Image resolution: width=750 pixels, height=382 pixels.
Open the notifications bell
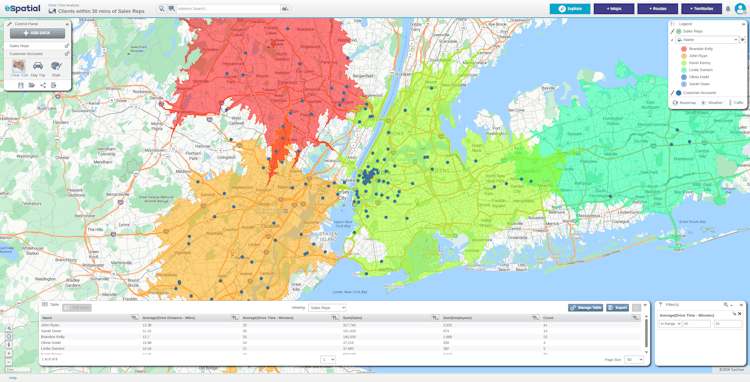pos(728,9)
